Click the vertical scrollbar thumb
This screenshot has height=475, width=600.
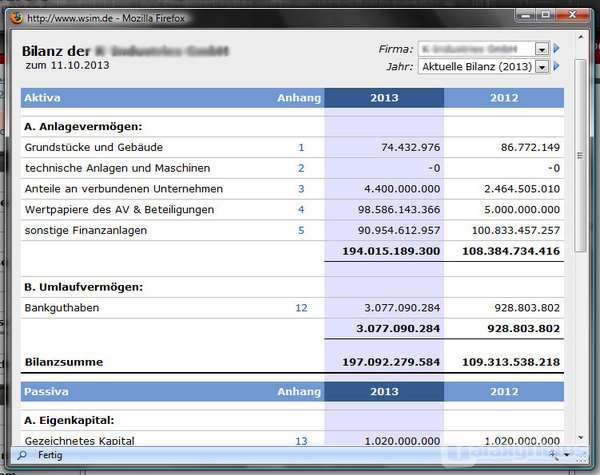point(580,155)
